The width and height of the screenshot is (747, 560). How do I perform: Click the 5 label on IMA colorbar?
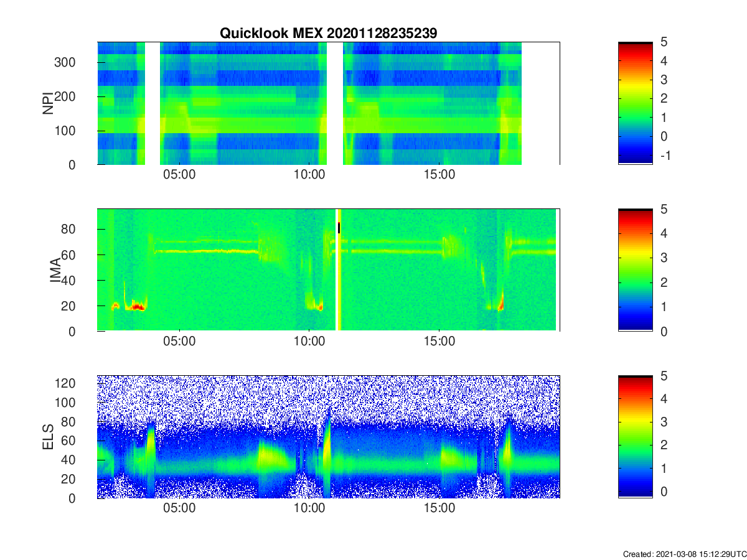point(664,209)
